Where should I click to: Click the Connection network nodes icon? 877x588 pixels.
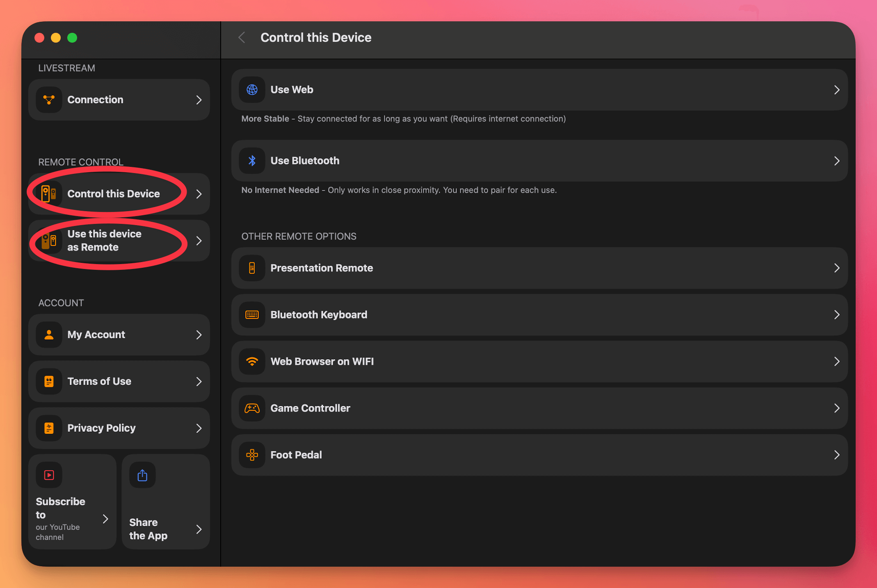click(x=49, y=100)
